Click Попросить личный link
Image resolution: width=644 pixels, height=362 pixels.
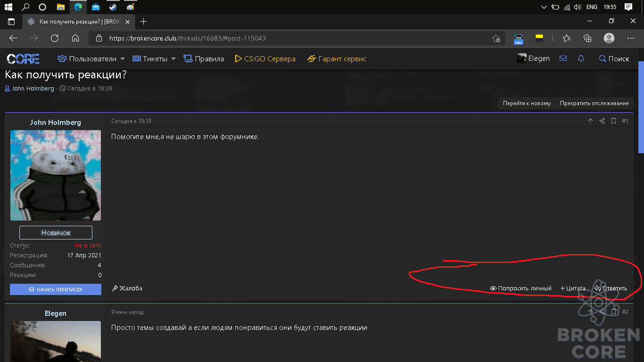click(520, 288)
